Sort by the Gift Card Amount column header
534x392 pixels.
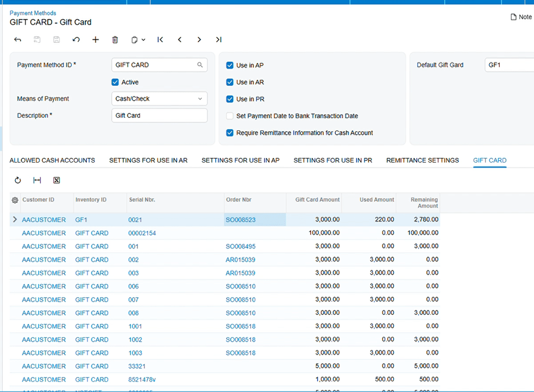[x=318, y=200]
